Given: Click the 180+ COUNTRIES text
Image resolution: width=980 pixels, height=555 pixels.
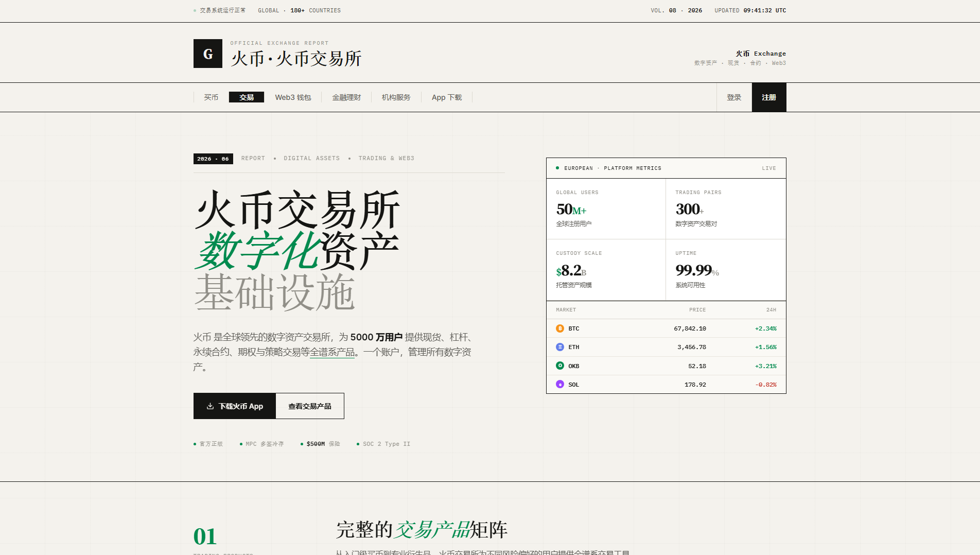Looking at the screenshot, I should [x=316, y=10].
